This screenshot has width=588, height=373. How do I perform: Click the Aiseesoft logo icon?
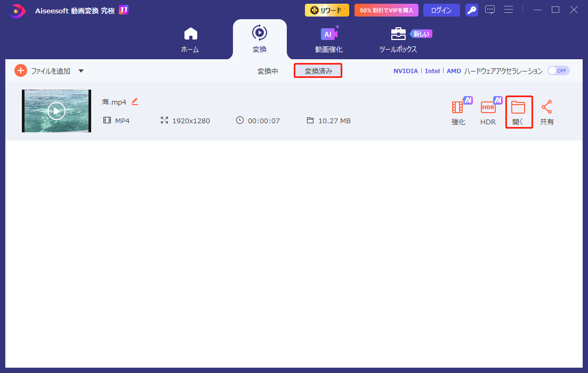pyautogui.click(x=17, y=10)
